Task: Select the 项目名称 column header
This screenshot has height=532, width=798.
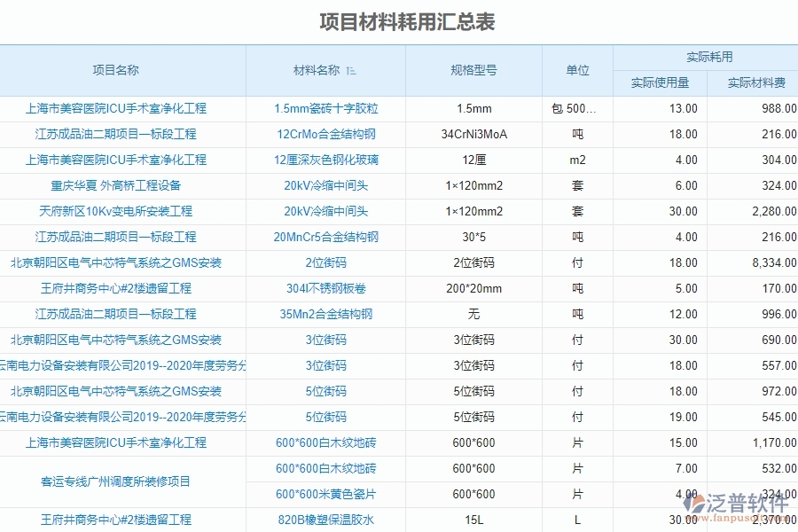Action: point(116,71)
